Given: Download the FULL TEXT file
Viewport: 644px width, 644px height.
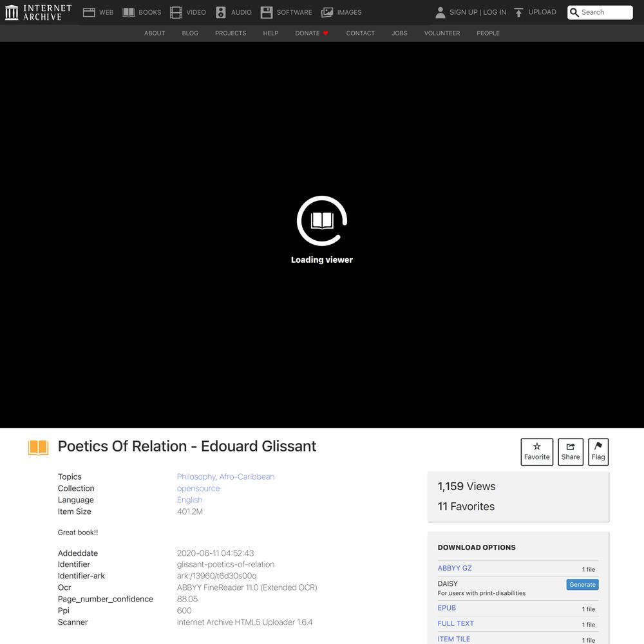Looking at the screenshot, I should [x=455, y=623].
